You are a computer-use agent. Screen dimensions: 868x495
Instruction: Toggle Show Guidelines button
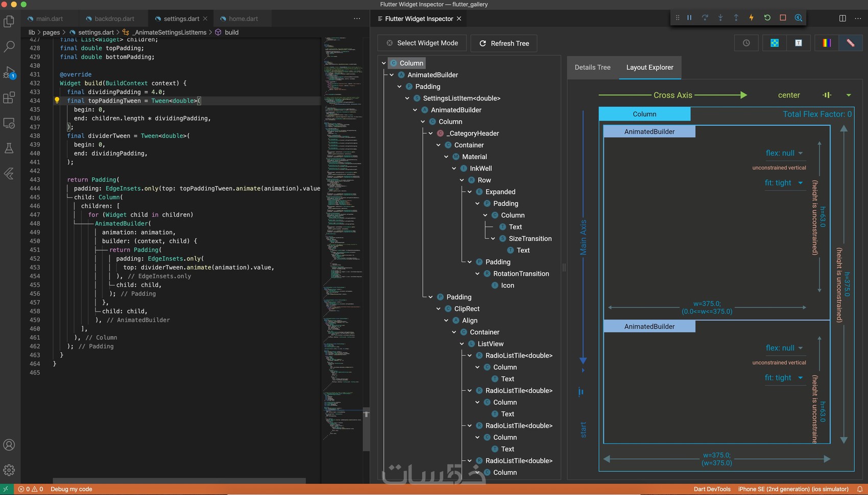click(775, 43)
